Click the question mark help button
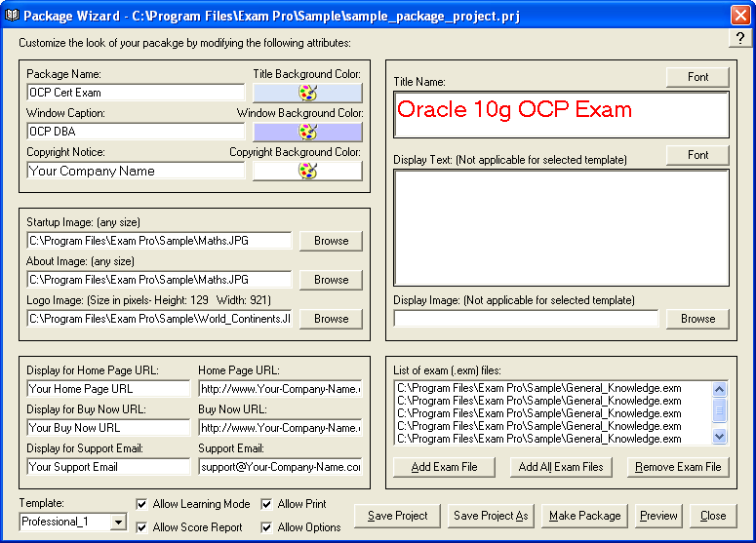 click(740, 38)
